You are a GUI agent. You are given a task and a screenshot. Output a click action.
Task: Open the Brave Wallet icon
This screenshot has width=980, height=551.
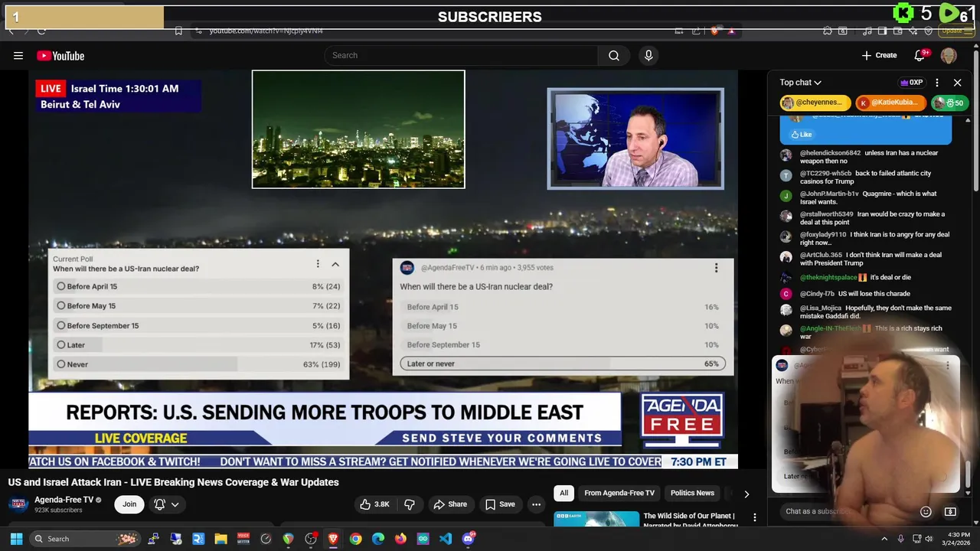coord(899,31)
